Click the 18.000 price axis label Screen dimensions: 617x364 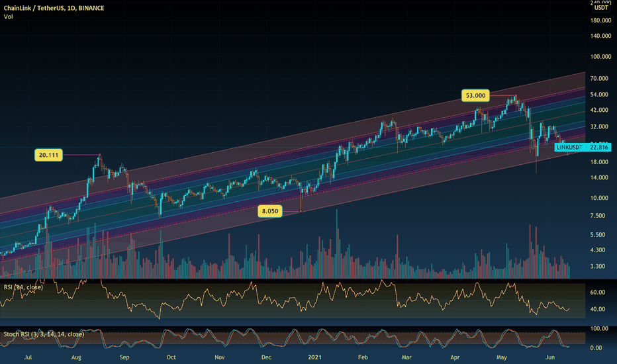[599, 162]
